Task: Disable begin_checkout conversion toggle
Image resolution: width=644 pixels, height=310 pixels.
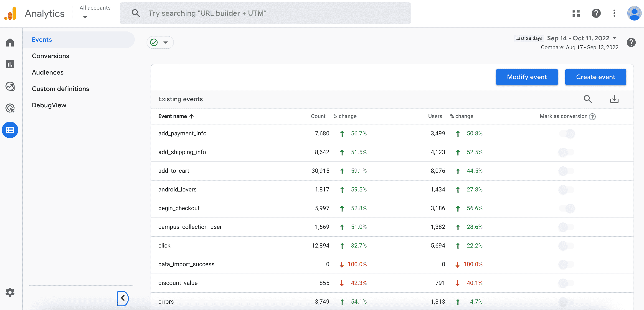Action: [566, 208]
